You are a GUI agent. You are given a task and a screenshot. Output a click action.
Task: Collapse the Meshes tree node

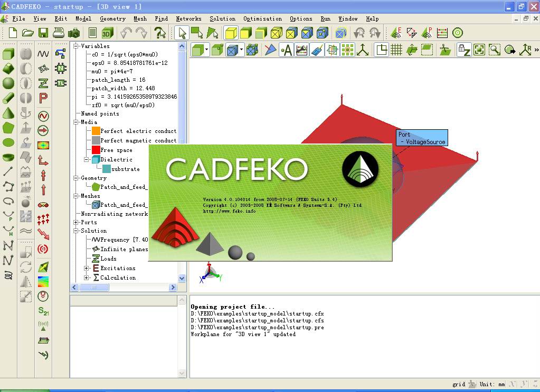point(76,196)
